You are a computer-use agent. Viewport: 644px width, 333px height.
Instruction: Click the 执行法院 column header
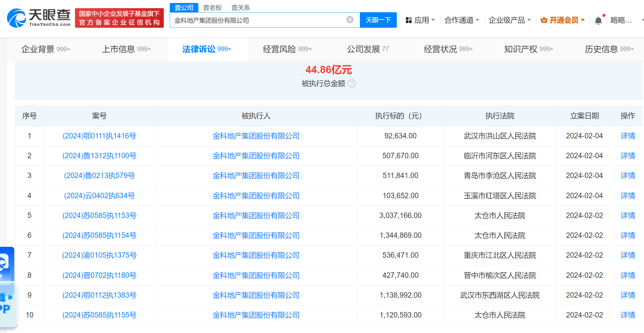[500, 116]
